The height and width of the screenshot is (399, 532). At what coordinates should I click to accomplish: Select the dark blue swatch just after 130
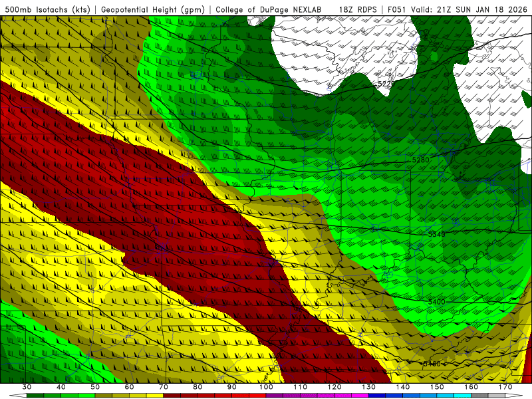(x=377, y=396)
